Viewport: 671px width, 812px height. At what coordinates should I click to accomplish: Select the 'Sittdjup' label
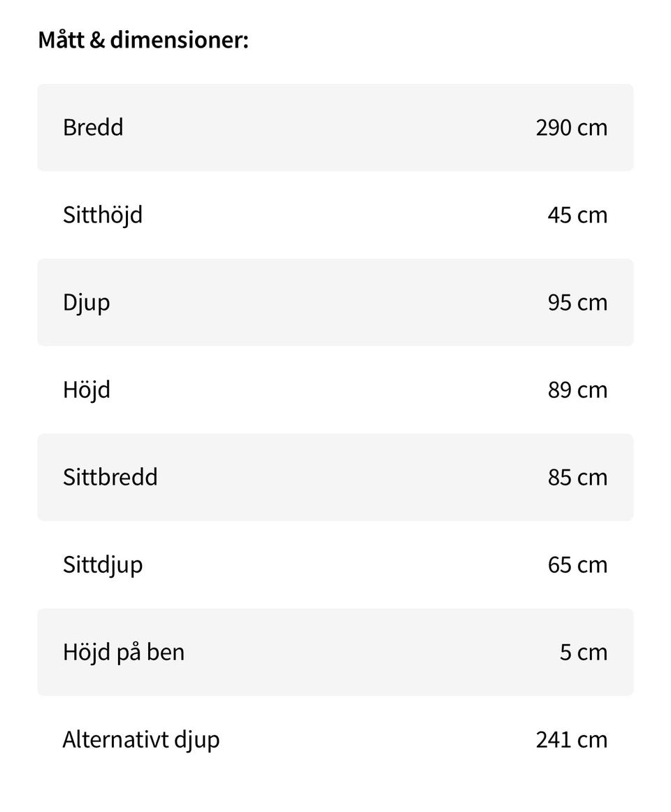[x=103, y=565]
